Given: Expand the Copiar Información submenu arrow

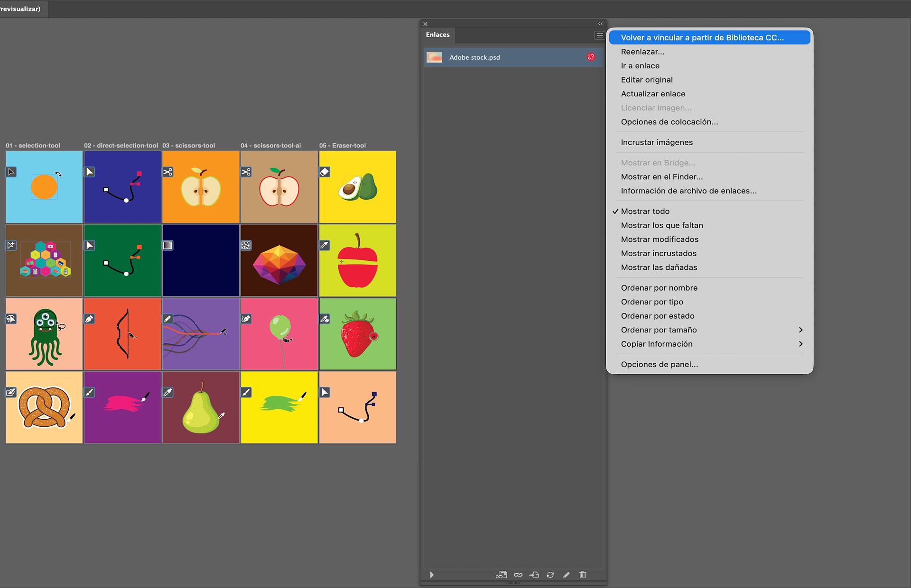Looking at the screenshot, I should click(x=800, y=344).
